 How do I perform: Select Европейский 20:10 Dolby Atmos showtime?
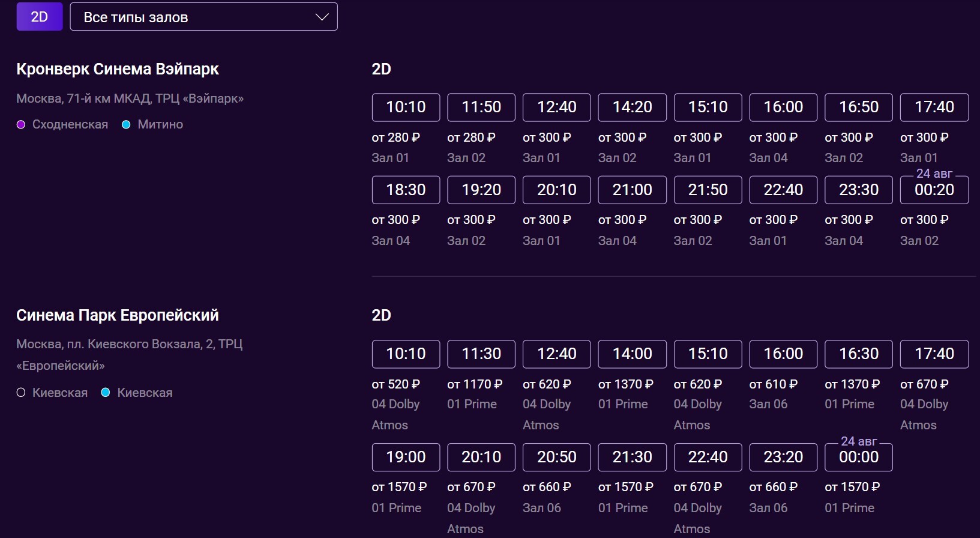click(x=481, y=458)
